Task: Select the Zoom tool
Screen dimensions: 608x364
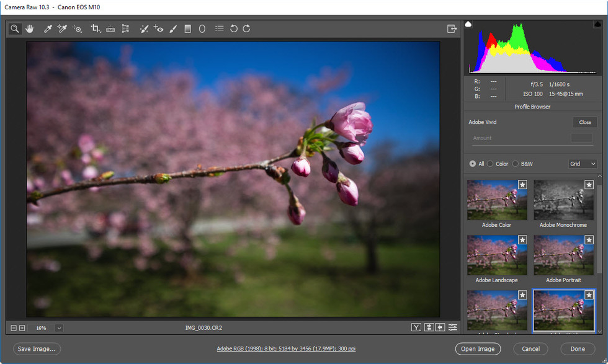Action: pyautogui.click(x=14, y=29)
